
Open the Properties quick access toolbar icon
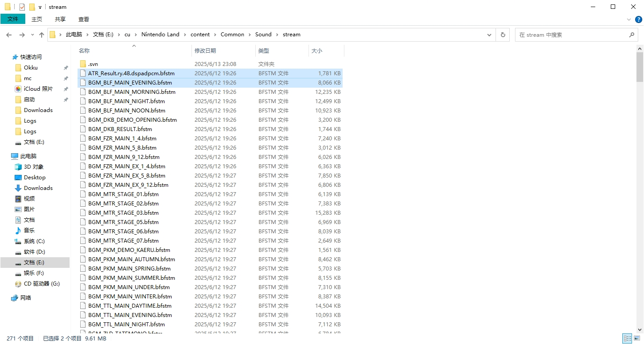(22, 7)
